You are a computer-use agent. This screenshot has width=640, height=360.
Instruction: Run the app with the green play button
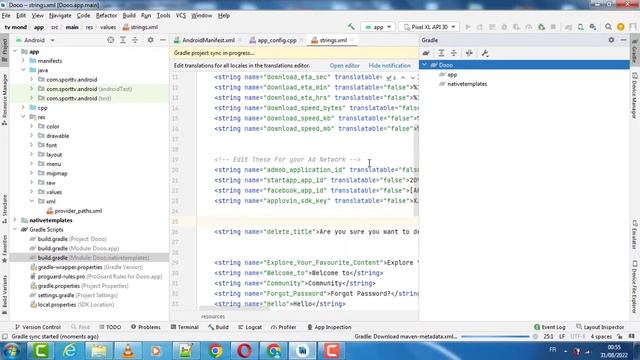tap(468, 27)
